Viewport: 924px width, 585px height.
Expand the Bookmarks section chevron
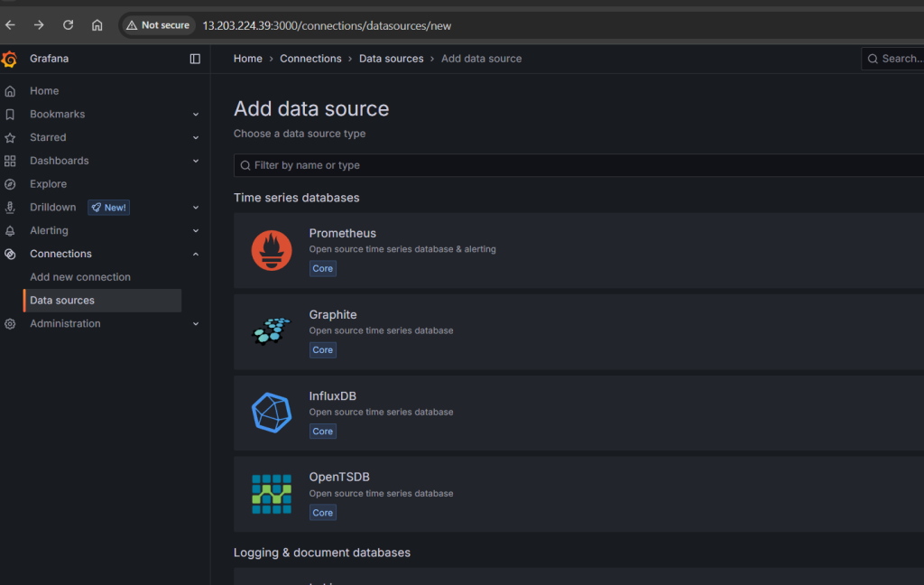click(x=196, y=115)
